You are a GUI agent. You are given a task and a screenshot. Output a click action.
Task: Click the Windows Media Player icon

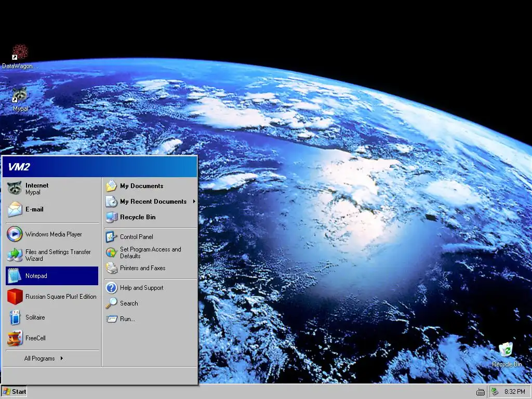(15, 234)
